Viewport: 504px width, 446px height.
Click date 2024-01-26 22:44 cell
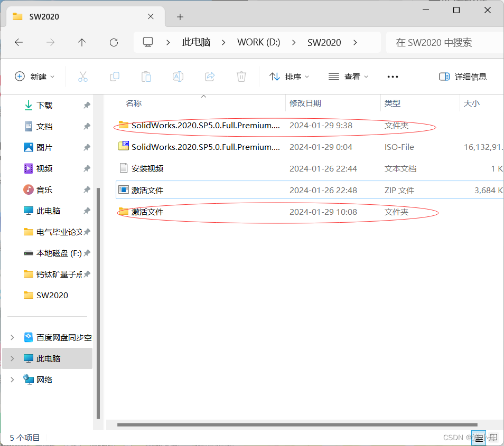coord(323,168)
